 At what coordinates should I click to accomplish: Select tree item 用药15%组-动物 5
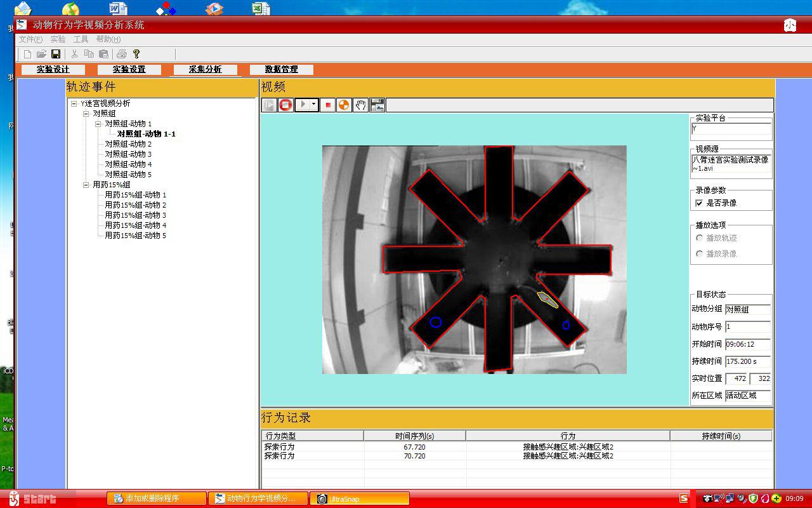click(x=135, y=236)
